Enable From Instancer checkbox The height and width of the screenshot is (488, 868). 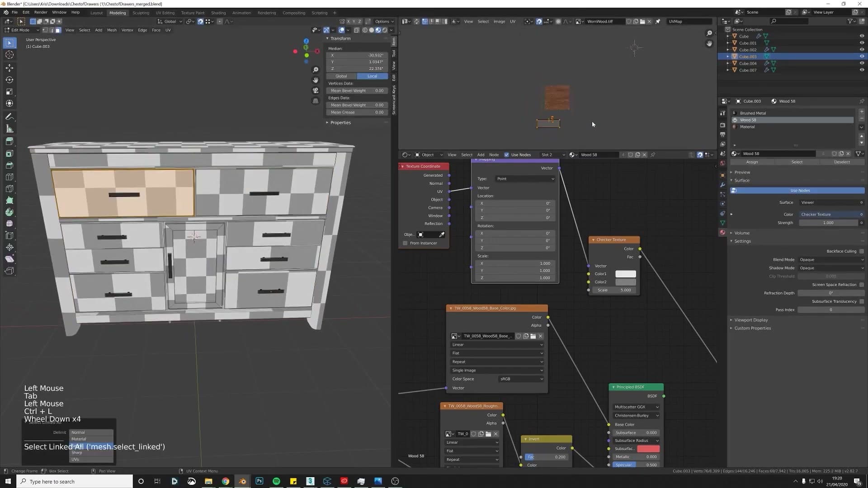pyautogui.click(x=405, y=244)
